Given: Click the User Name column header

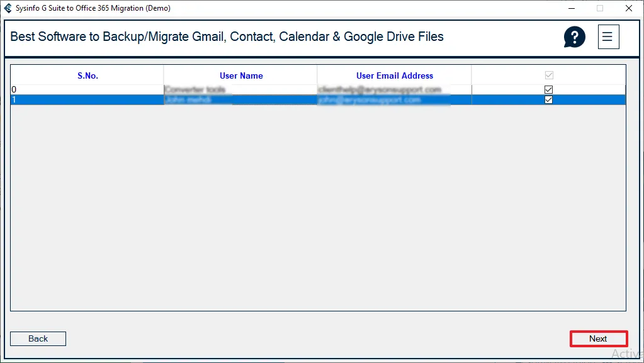Looking at the screenshot, I should (240, 75).
